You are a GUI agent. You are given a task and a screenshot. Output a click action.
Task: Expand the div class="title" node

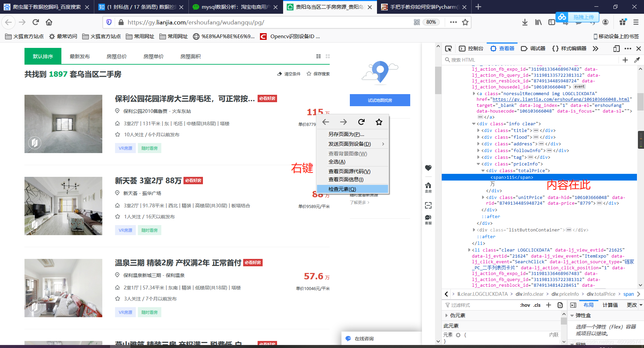click(x=478, y=130)
